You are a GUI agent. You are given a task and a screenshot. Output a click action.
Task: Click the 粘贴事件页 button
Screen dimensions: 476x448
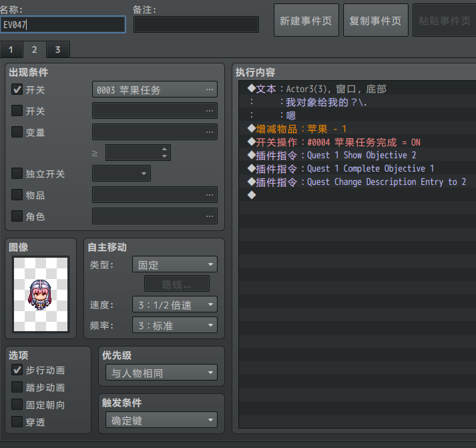coord(445,20)
